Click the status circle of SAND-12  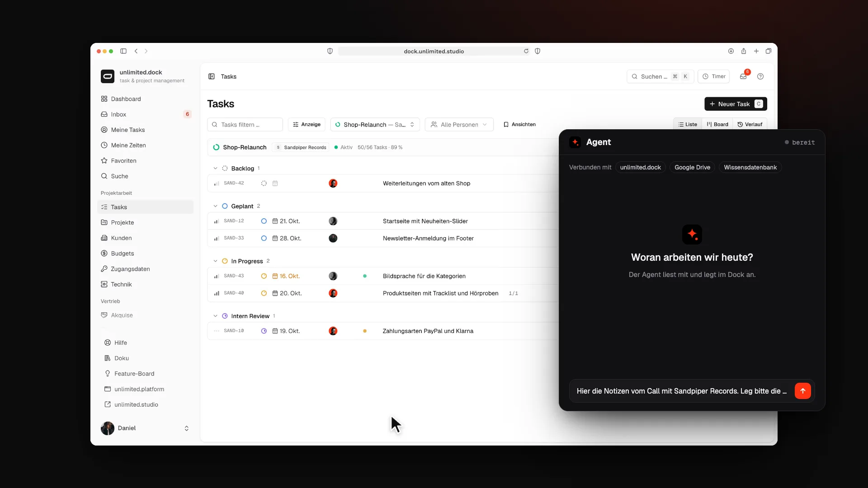[x=264, y=221]
